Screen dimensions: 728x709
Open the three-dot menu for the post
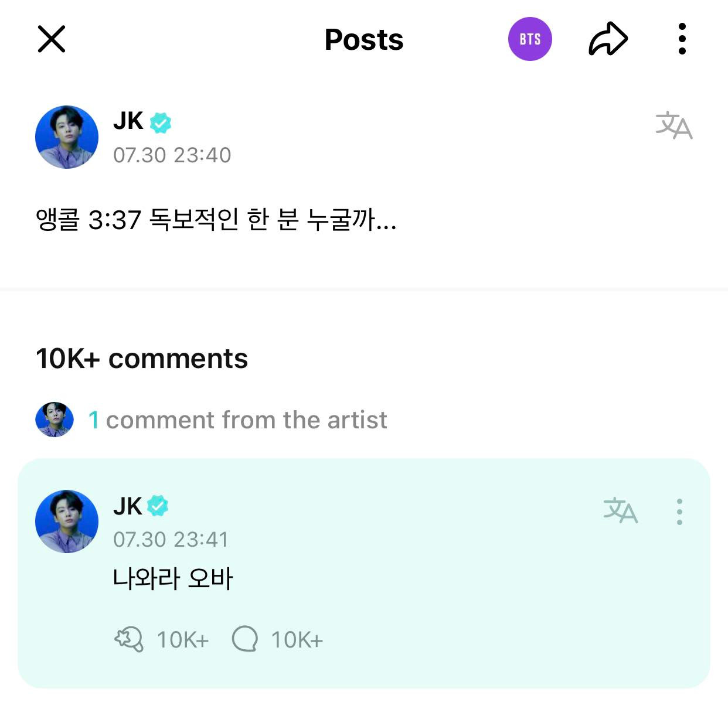pos(682,39)
